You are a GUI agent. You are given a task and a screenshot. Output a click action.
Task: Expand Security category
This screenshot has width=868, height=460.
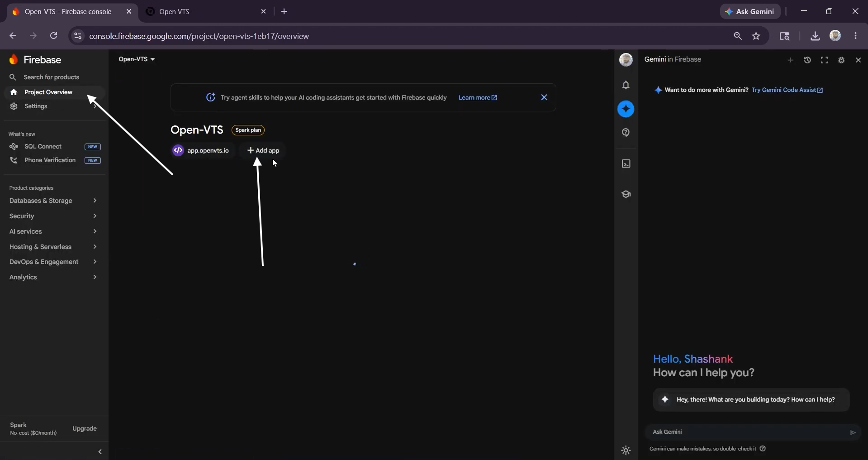pos(53,216)
